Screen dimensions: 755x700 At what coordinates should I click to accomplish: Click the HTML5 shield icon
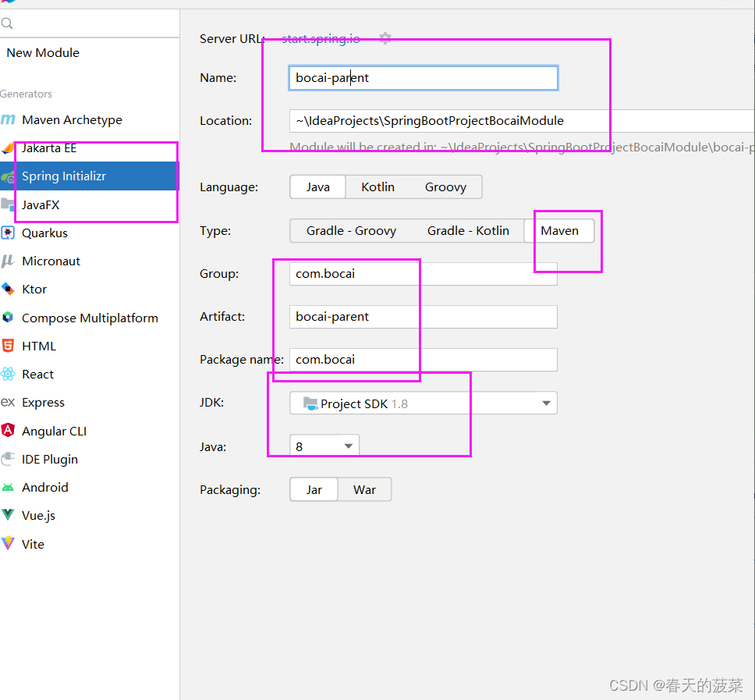click(8, 346)
